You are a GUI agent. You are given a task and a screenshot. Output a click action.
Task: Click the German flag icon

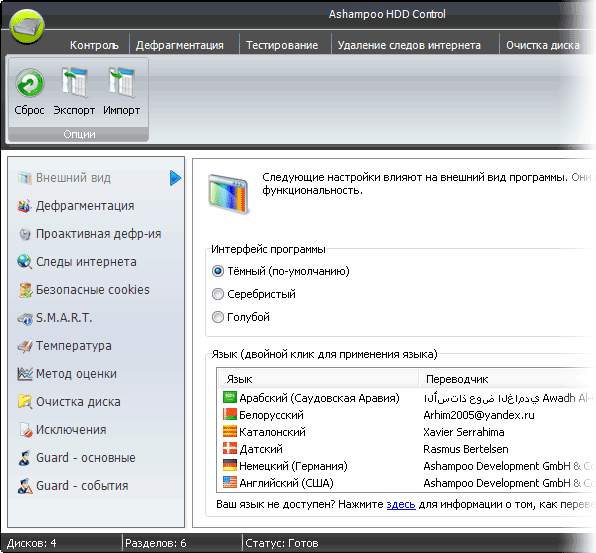tap(230, 466)
